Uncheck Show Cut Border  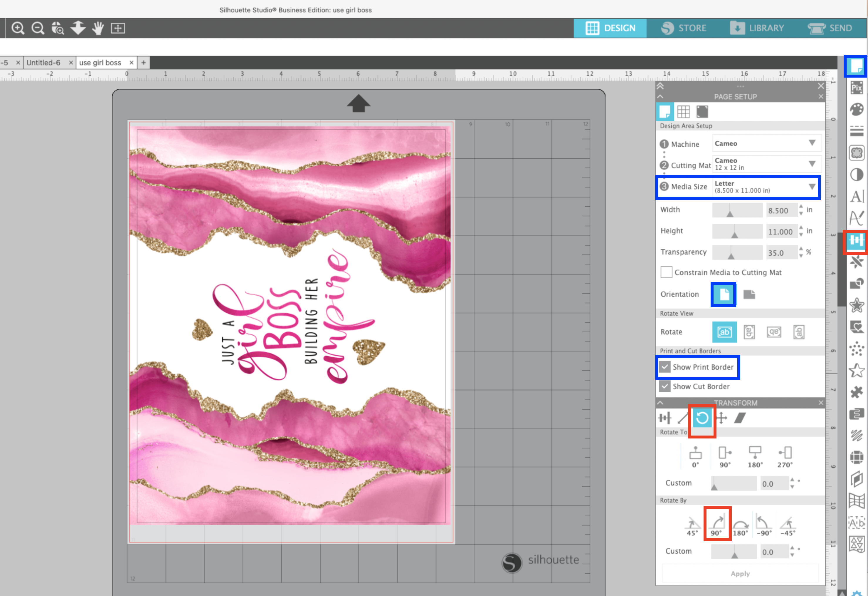[665, 386]
